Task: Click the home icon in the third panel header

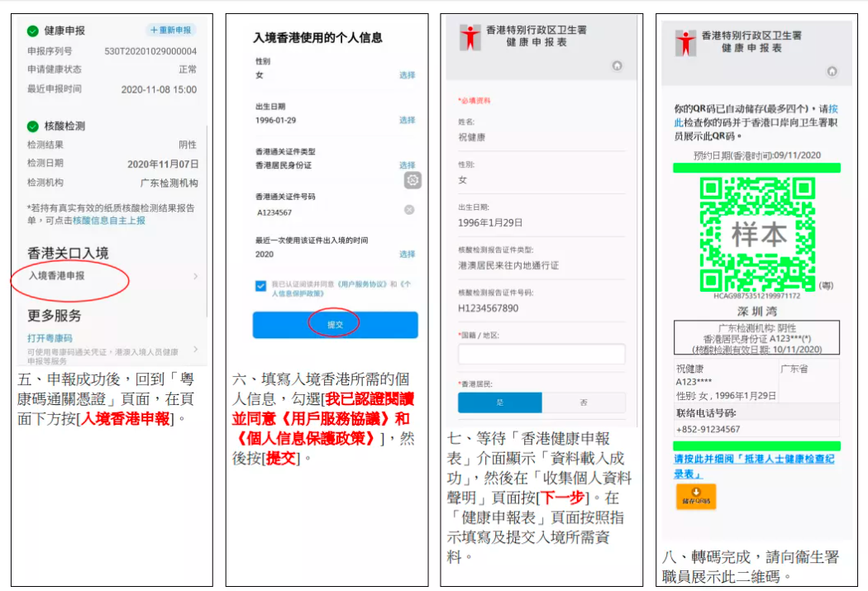Action: pyautogui.click(x=617, y=66)
